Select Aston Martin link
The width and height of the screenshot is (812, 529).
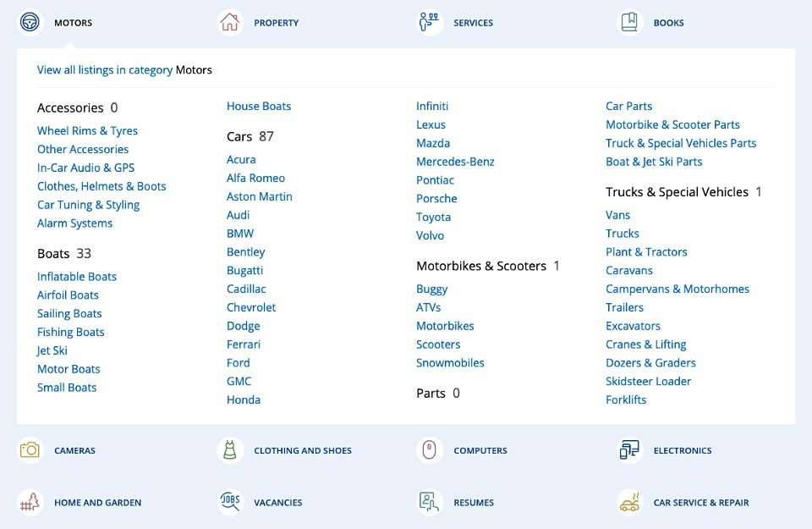point(259,196)
